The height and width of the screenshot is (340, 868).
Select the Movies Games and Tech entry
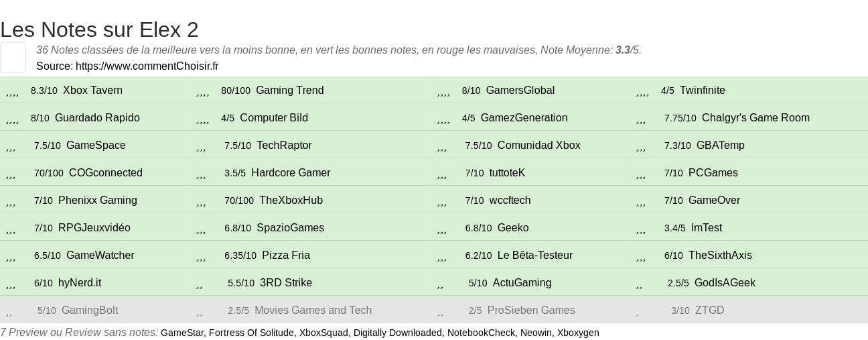pyautogui.click(x=313, y=310)
